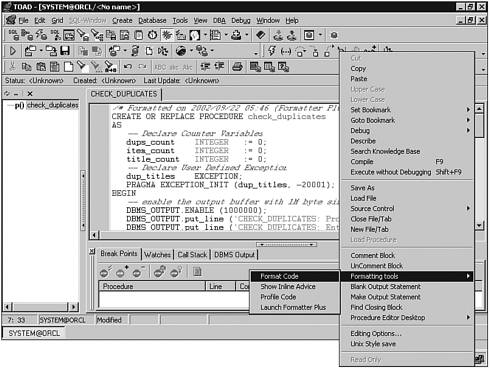
Task: Select Compile from the context menu
Action: coord(407,162)
